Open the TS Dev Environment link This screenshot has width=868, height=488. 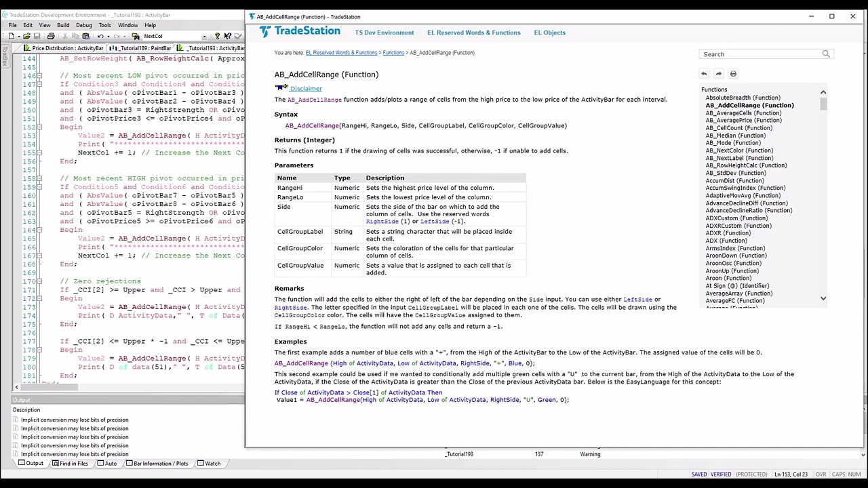[x=384, y=33]
